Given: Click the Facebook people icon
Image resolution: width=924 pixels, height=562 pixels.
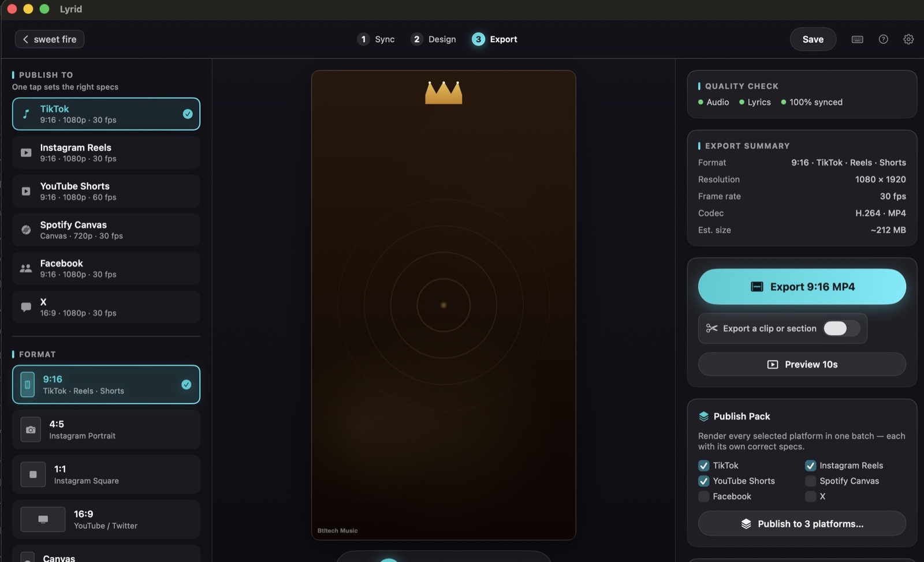Looking at the screenshot, I should (x=26, y=268).
